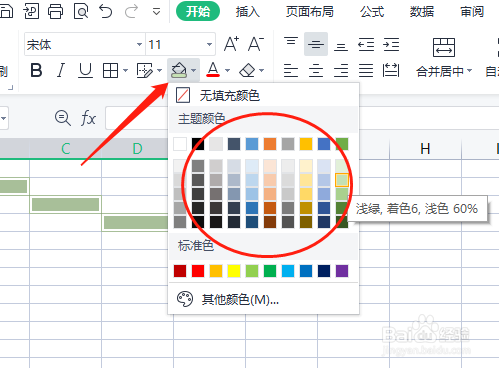Pick the highlighted 浅绿 着色6 浅色60% swatch
This screenshot has width=499, height=368.
342,180
